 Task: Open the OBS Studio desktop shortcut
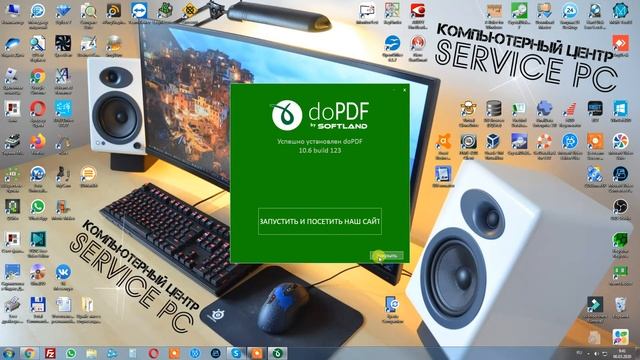click(620, 209)
